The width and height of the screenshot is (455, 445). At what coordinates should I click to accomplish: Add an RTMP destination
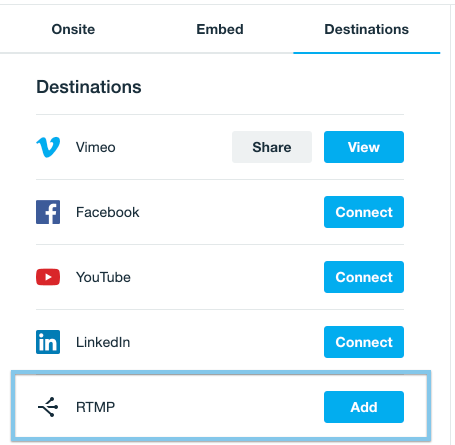point(364,407)
